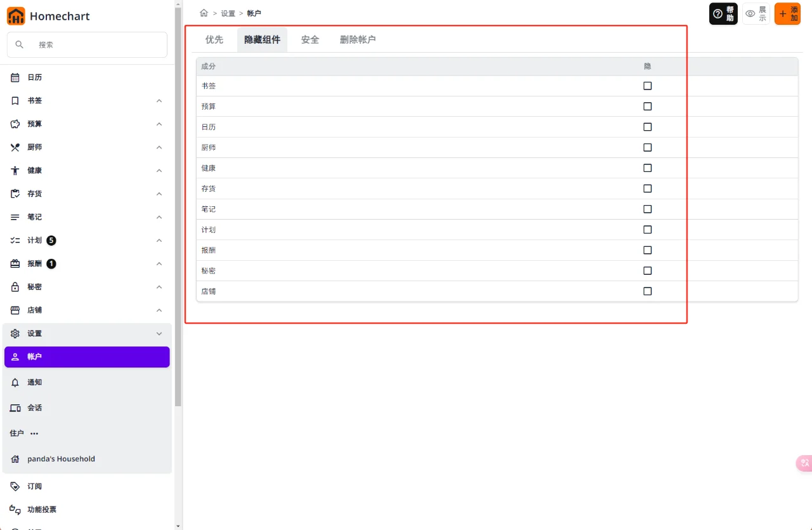This screenshot has height=530, width=812.
Task: Open the 预算 budget section
Action: (34, 124)
